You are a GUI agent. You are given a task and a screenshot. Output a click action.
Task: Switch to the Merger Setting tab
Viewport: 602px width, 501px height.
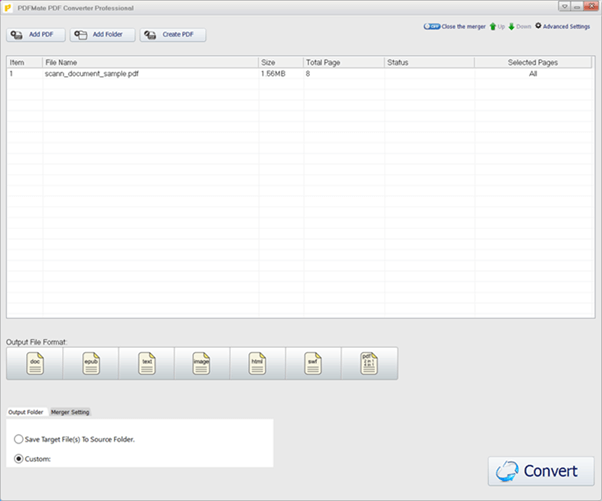click(x=70, y=412)
